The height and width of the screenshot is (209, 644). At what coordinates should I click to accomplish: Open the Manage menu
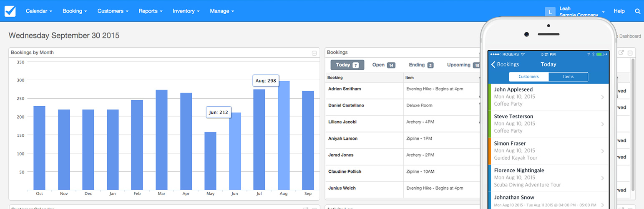222,11
